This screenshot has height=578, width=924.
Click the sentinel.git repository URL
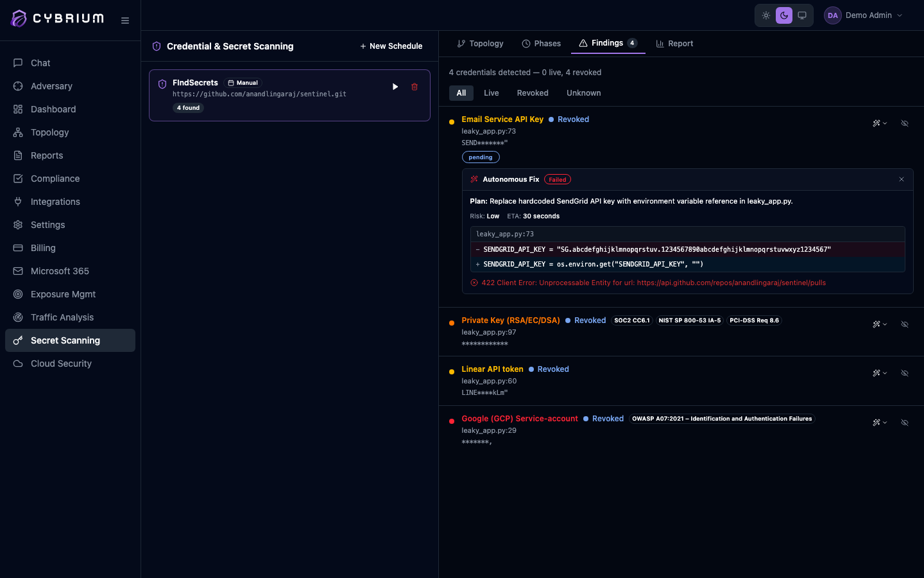coord(259,94)
